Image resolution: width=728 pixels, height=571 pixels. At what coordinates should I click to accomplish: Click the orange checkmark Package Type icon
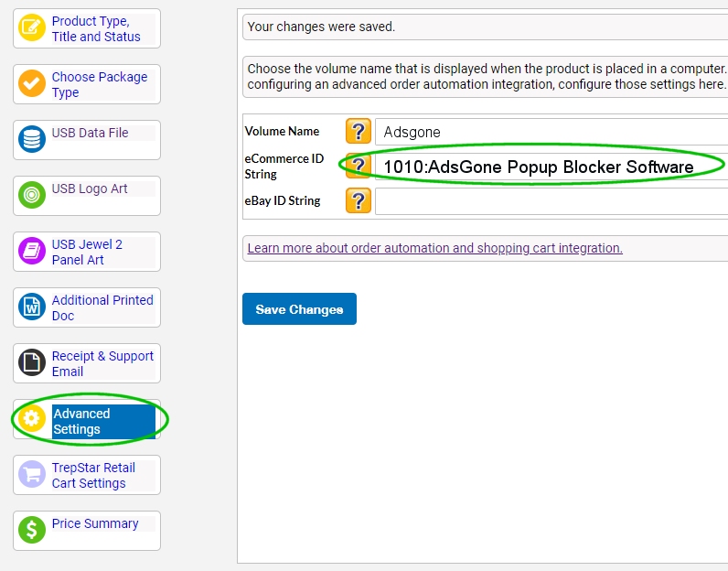[x=32, y=83]
